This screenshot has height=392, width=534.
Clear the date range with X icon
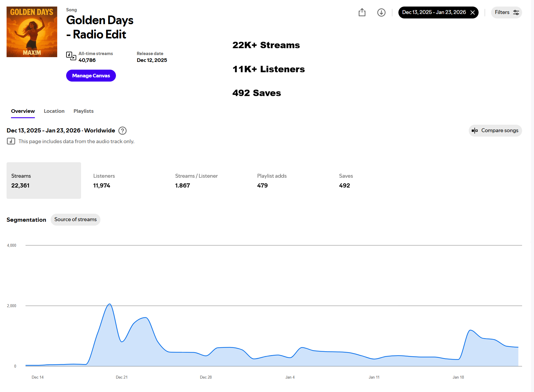point(472,13)
